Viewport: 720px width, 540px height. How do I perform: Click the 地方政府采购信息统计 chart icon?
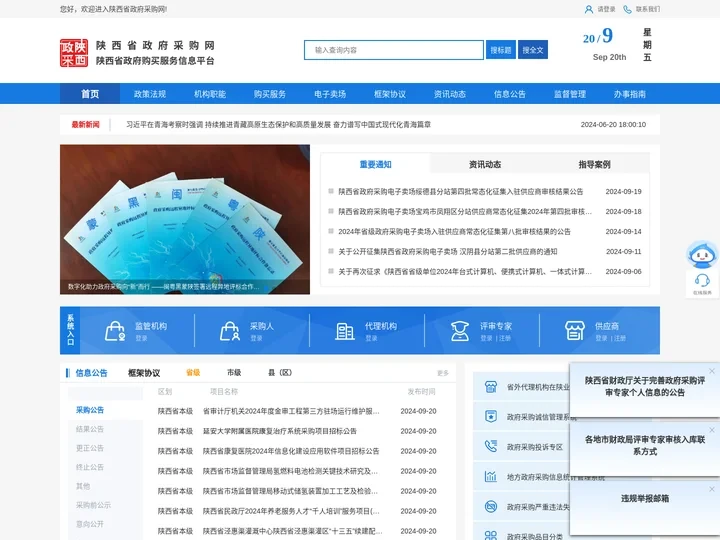pos(491,476)
